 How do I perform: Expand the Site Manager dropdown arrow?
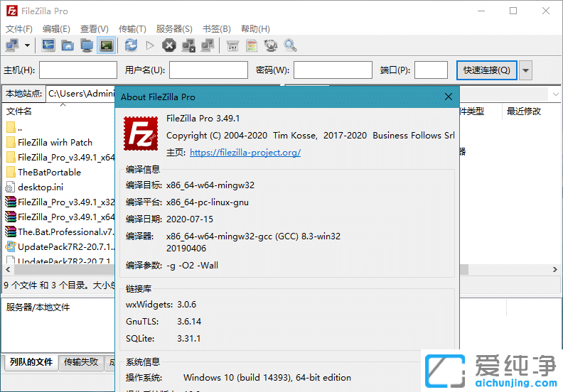click(28, 45)
